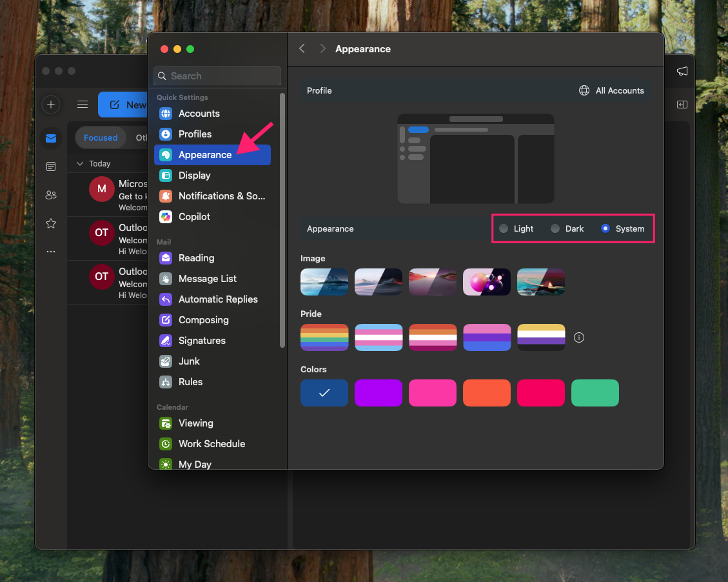This screenshot has height=582, width=728.
Task: Open Display settings
Action: [212, 176]
